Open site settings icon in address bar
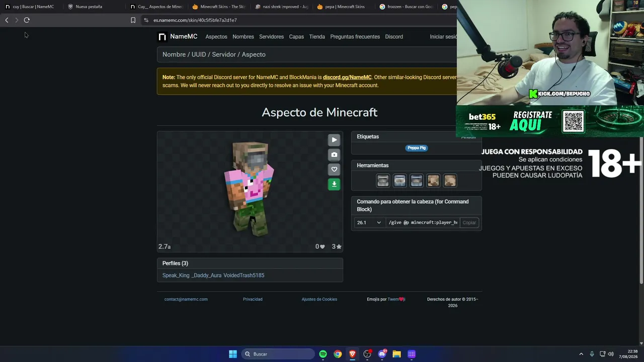 pyautogui.click(x=146, y=20)
